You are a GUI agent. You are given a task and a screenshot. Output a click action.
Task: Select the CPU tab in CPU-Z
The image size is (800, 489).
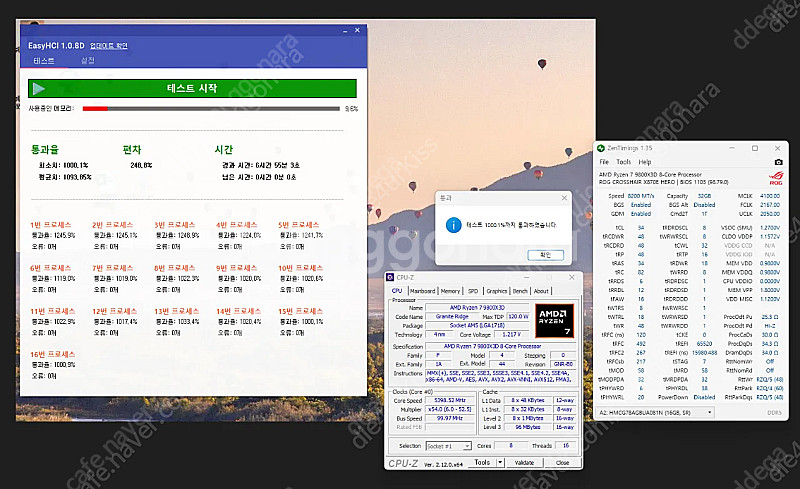pyautogui.click(x=397, y=291)
